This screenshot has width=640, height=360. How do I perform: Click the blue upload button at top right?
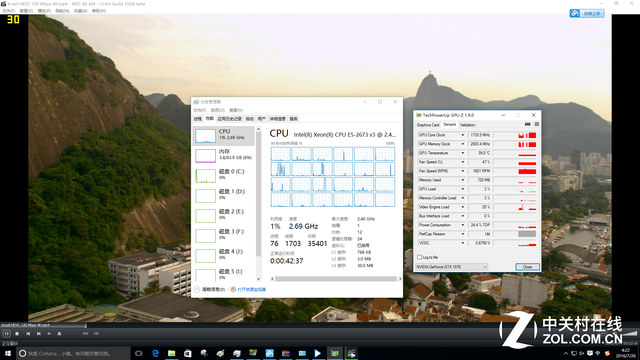[x=587, y=13]
